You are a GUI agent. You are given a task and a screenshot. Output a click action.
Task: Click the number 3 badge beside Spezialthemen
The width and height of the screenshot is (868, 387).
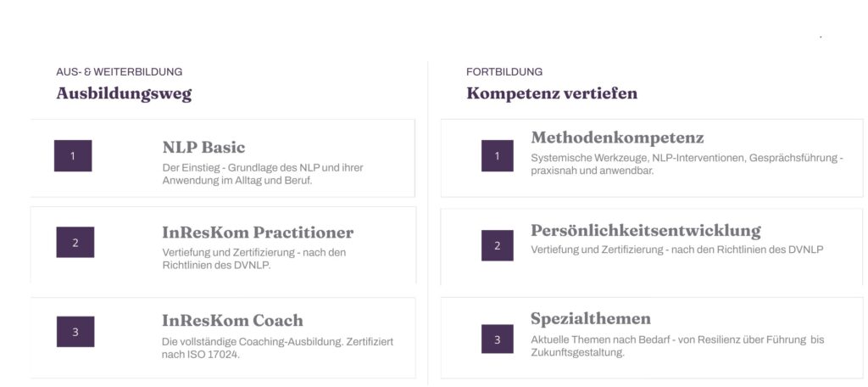[x=497, y=339]
